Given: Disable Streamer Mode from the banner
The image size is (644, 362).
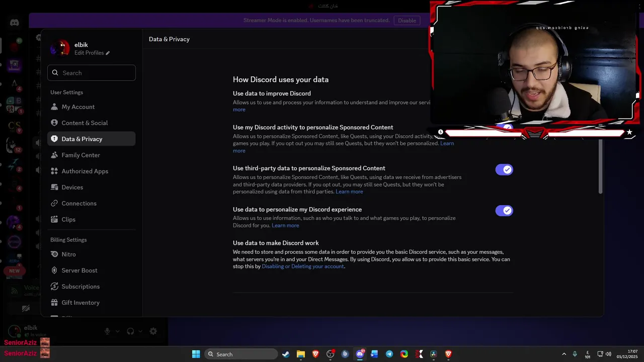Looking at the screenshot, I should (407, 21).
